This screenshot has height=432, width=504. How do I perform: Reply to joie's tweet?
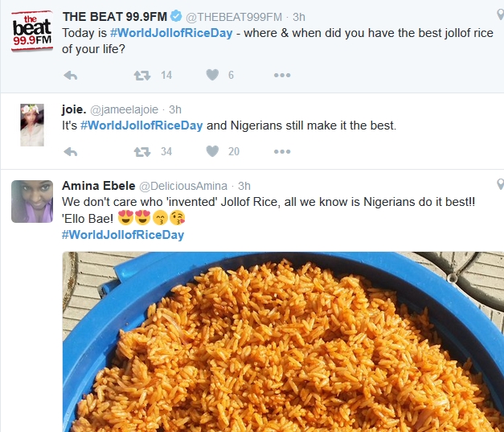pyautogui.click(x=70, y=151)
